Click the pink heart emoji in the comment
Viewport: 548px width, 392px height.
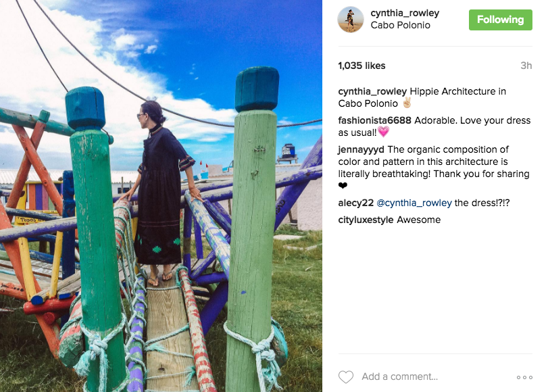tap(383, 132)
